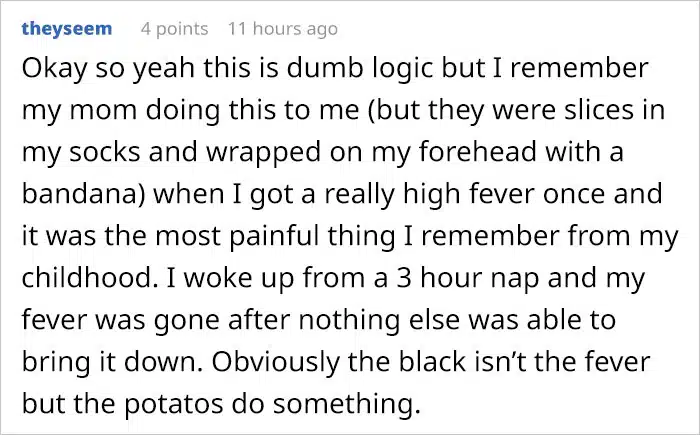Open the theyseem user profile link

point(67,29)
